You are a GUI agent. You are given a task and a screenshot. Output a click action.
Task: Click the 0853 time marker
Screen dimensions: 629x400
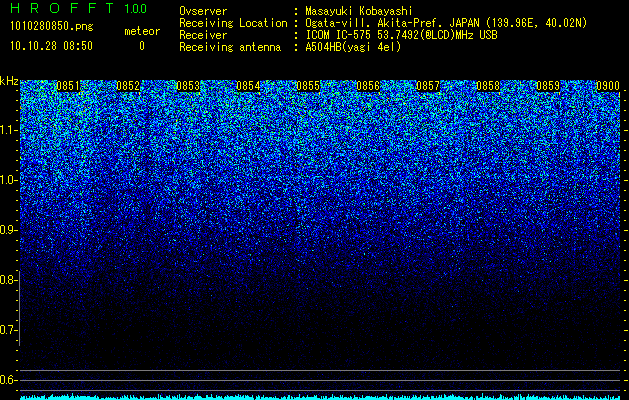pos(188,86)
